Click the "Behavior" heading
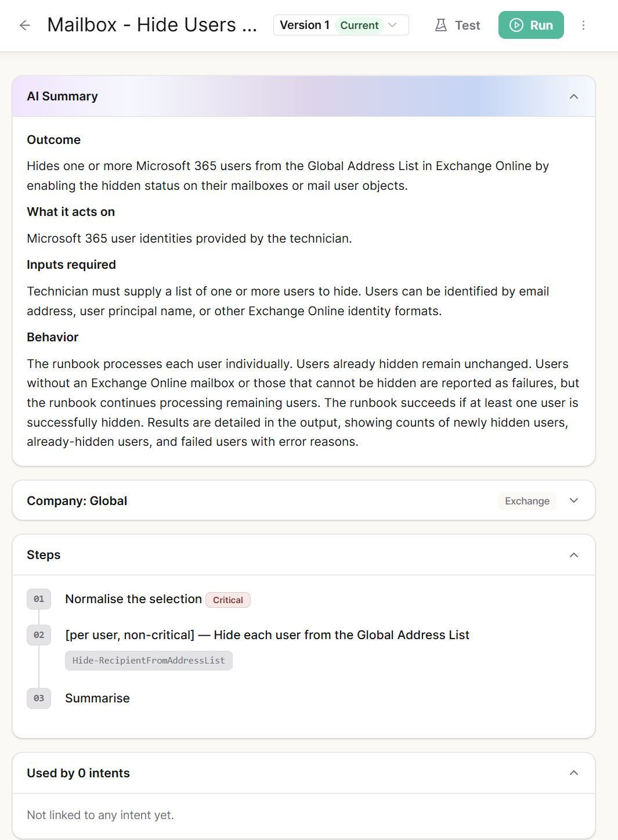618x840 pixels. tap(52, 337)
